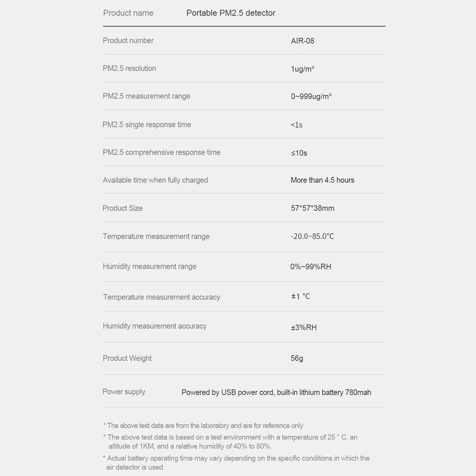Click the Product name label

128,13
